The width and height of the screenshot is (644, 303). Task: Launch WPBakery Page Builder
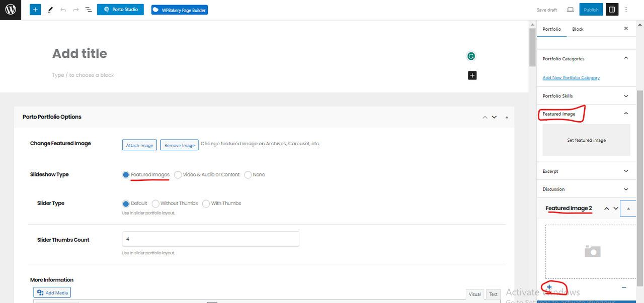click(179, 10)
